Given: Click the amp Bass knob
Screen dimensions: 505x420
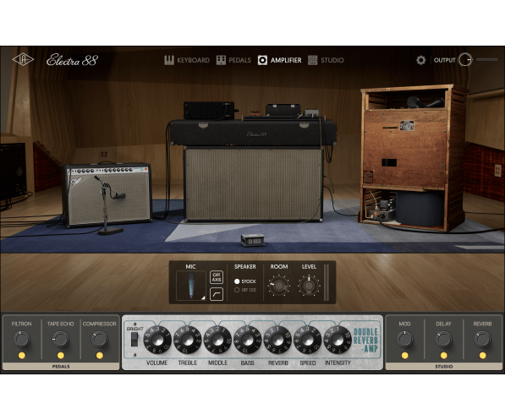Looking at the screenshot, I should click(247, 340).
